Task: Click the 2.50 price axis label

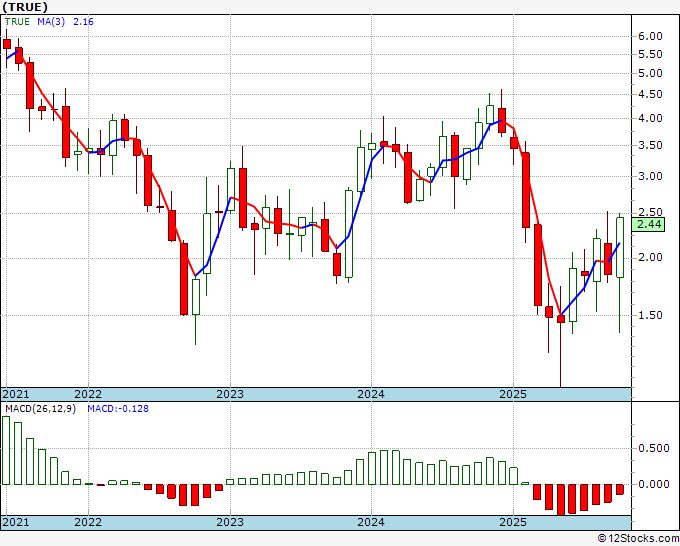Action: (x=650, y=213)
